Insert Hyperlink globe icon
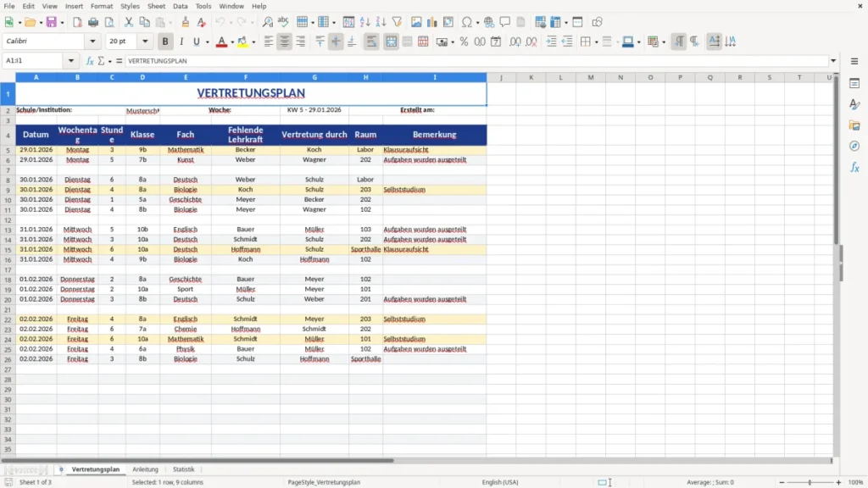868x488 pixels. (489, 22)
